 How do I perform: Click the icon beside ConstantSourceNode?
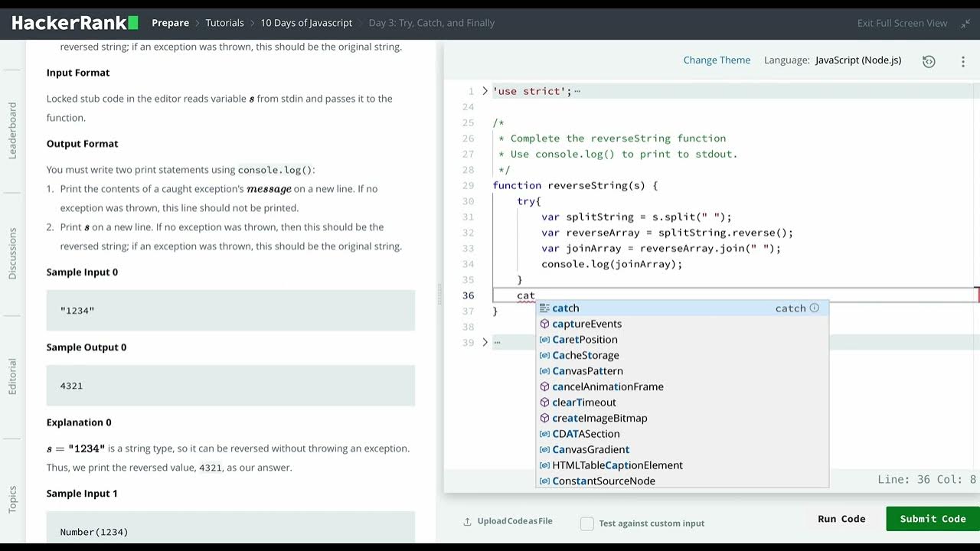(544, 481)
